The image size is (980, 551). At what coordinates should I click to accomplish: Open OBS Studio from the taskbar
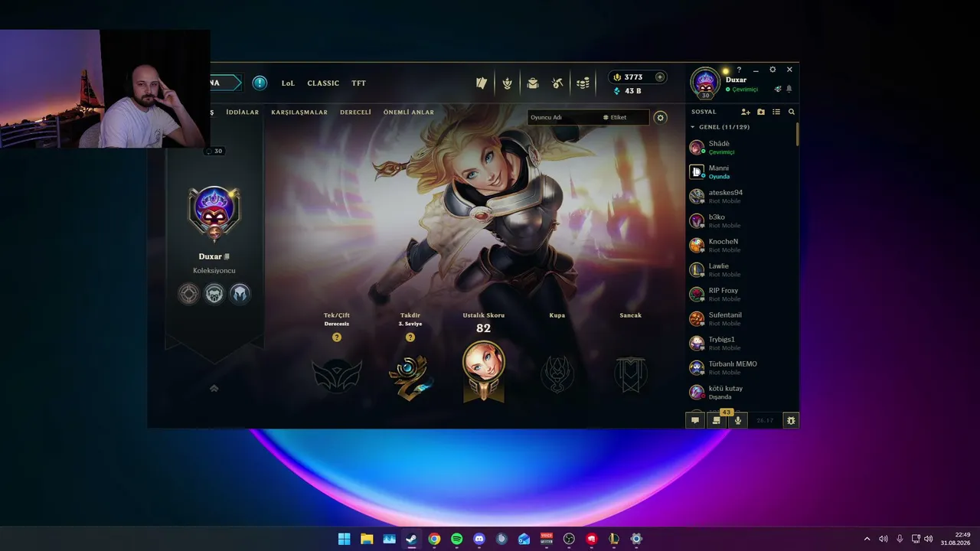[569, 539]
